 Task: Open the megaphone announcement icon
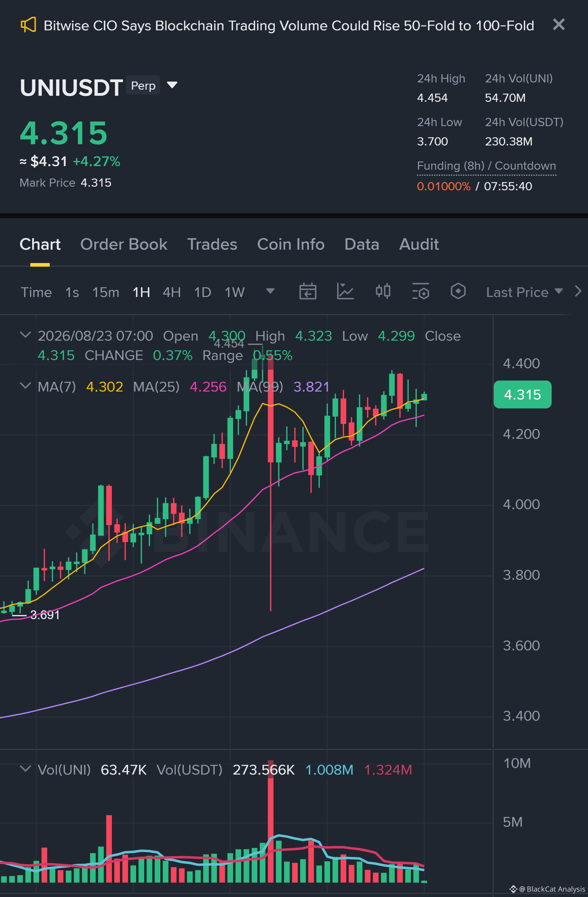coord(28,25)
